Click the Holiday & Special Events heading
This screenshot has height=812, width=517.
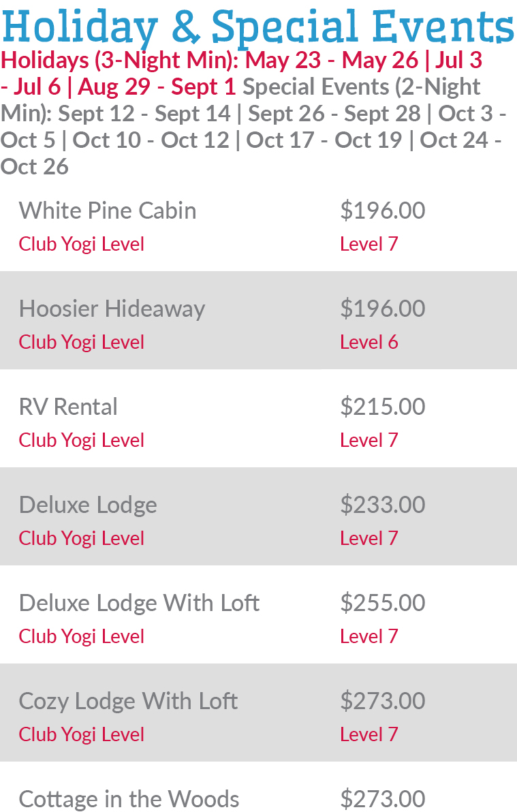pos(258,26)
